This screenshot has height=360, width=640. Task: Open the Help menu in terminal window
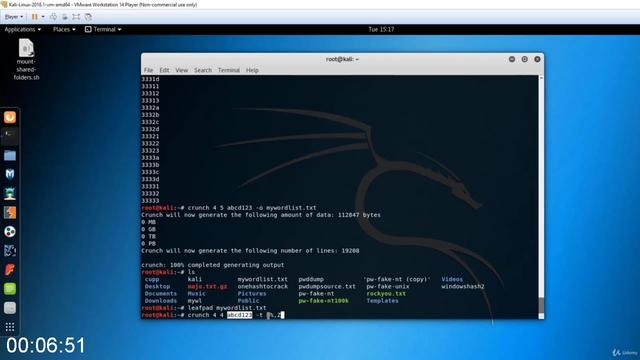[252, 70]
